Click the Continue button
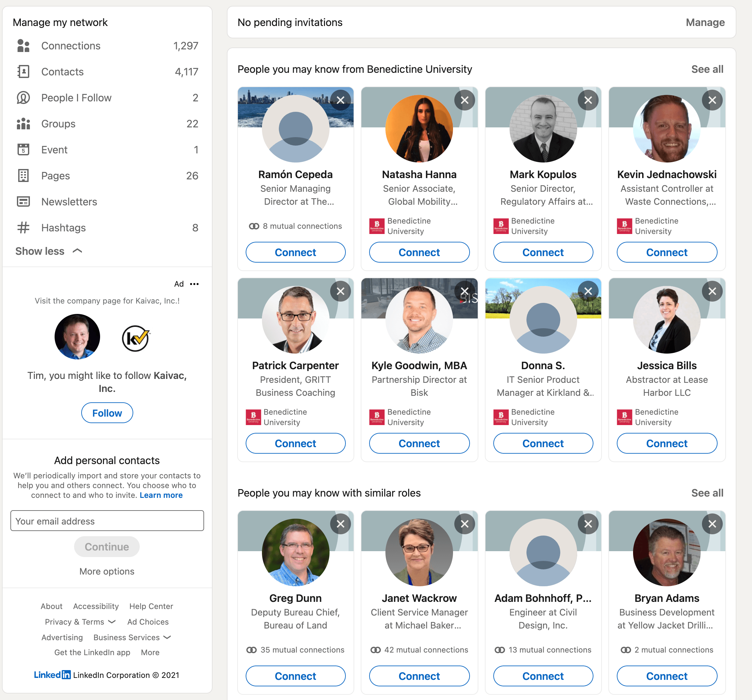The width and height of the screenshot is (752, 700). (x=107, y=547)
